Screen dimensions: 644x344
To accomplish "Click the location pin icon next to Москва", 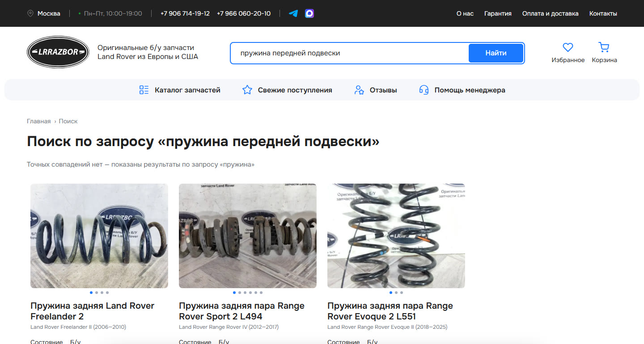I will coord(30,13).
